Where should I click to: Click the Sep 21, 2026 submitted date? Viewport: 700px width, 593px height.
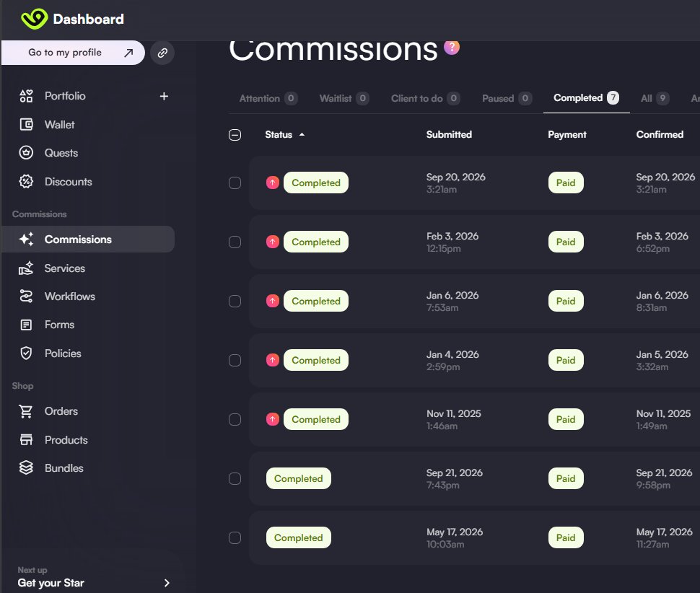tap(455, 473)
